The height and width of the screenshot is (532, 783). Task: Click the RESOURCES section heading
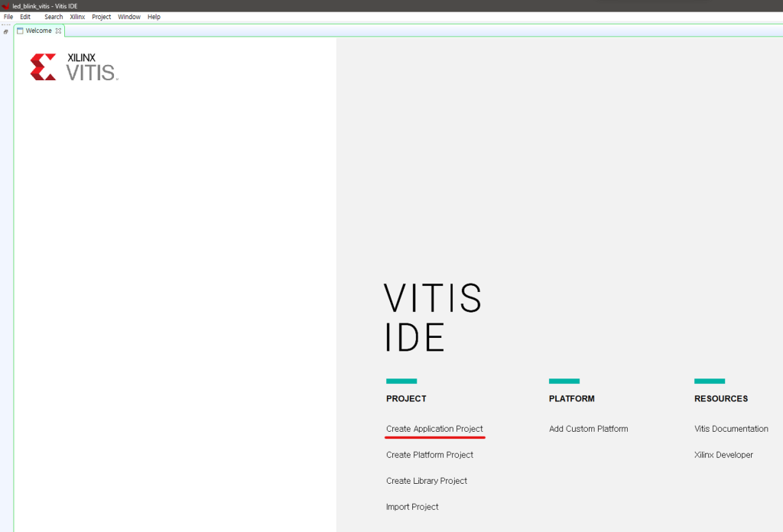[720, 399]
